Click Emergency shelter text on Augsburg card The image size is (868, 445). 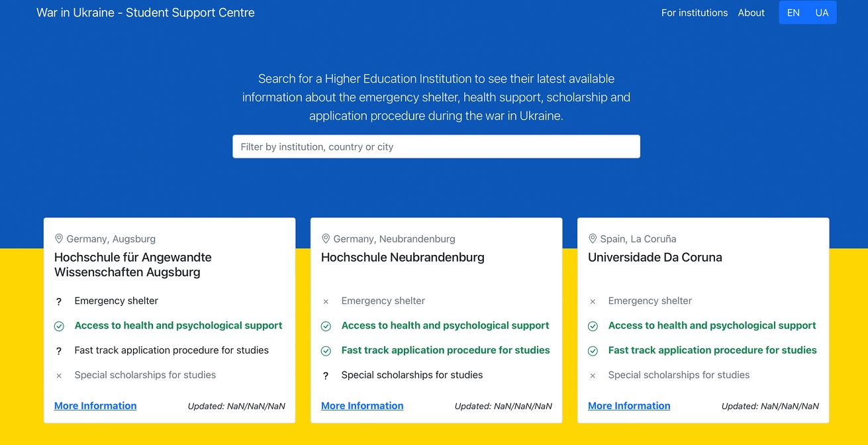(x=117, y=301)
